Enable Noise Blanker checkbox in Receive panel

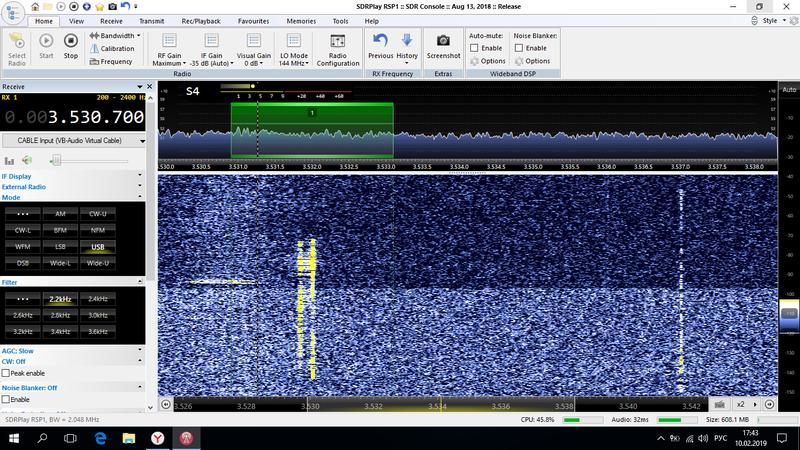click(x=6, y=399)
